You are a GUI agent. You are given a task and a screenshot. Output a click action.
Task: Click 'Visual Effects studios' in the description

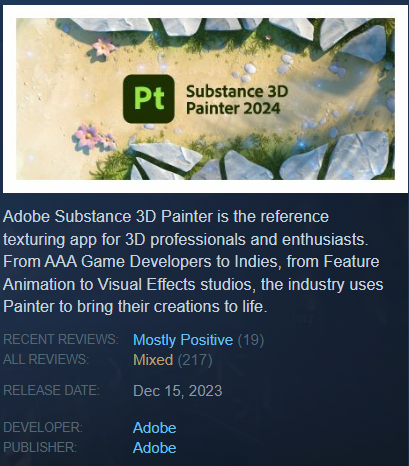pyautogui.click(x=176, y=284)
